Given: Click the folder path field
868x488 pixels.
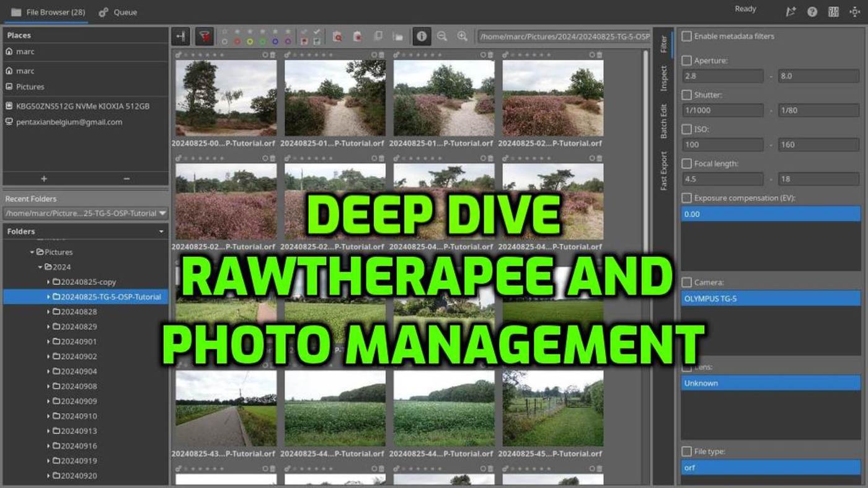Looking at the screenshot, I should point(564,37).
